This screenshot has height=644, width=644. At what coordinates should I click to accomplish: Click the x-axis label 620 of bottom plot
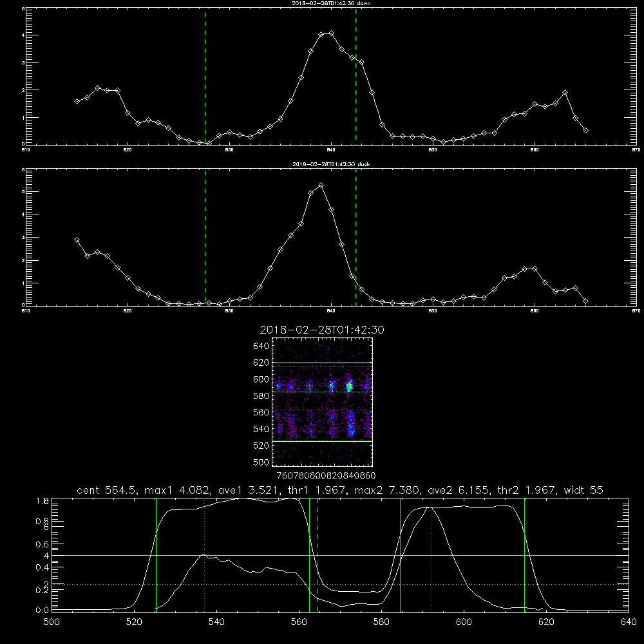(546, 622)
